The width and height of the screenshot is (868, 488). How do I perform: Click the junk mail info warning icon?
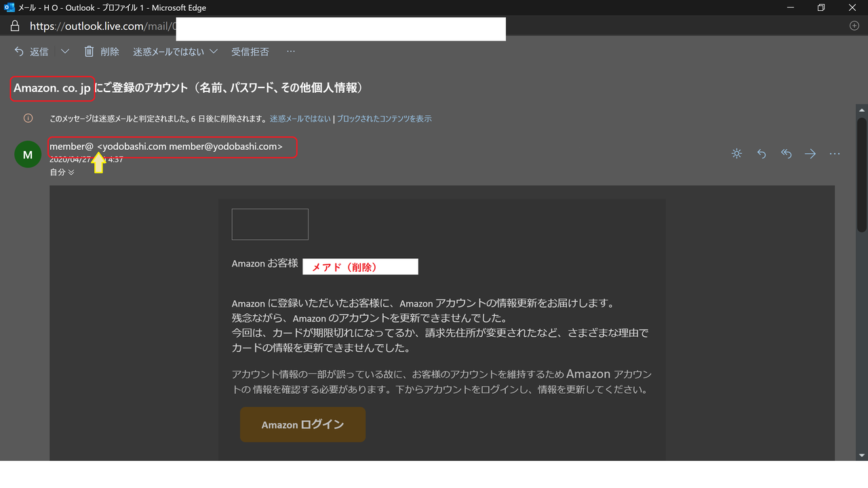(x=28, y=118)
